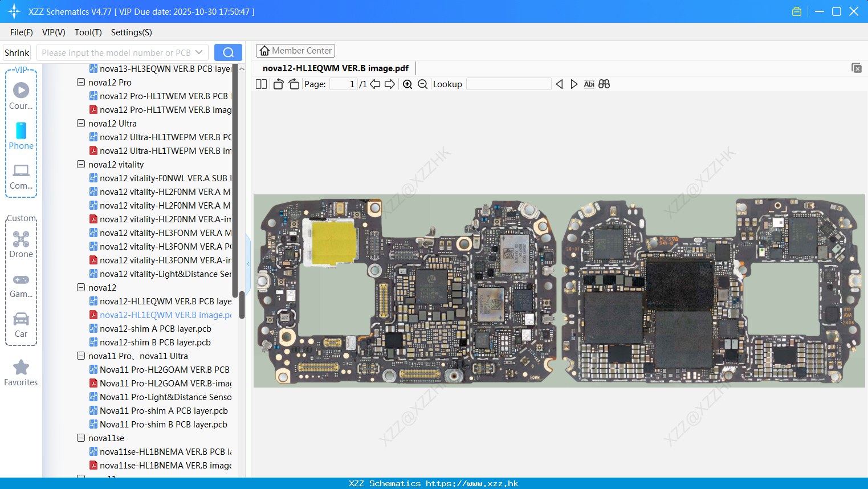Zoom out of the PDF
The height and width of the screenshot is (489, 868).
422,84
